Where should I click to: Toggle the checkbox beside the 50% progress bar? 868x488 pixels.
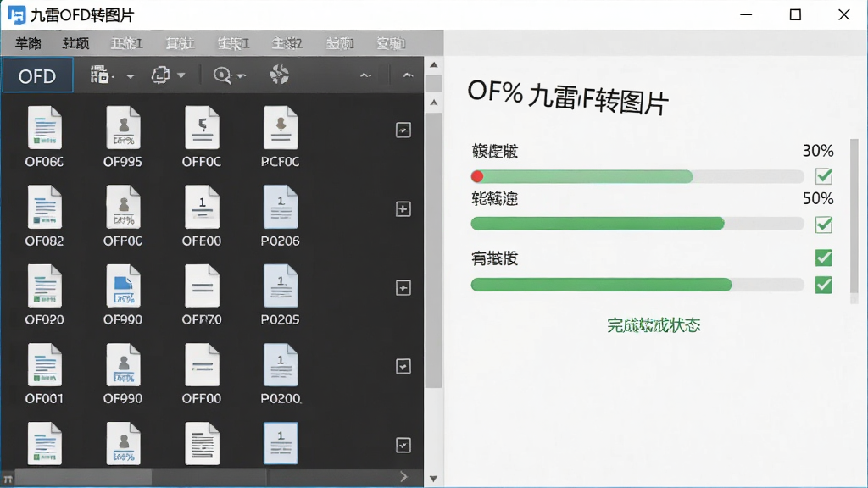click(x=823, y=225)
